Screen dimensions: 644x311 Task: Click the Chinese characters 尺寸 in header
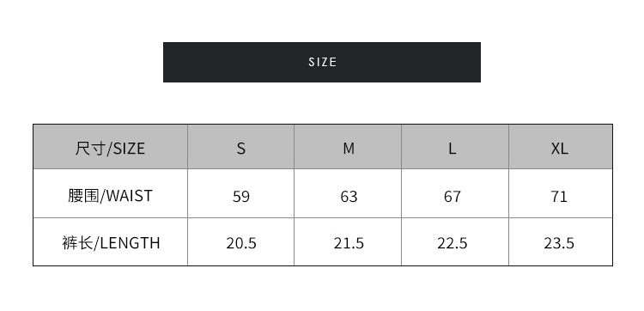tap(90, 148)
